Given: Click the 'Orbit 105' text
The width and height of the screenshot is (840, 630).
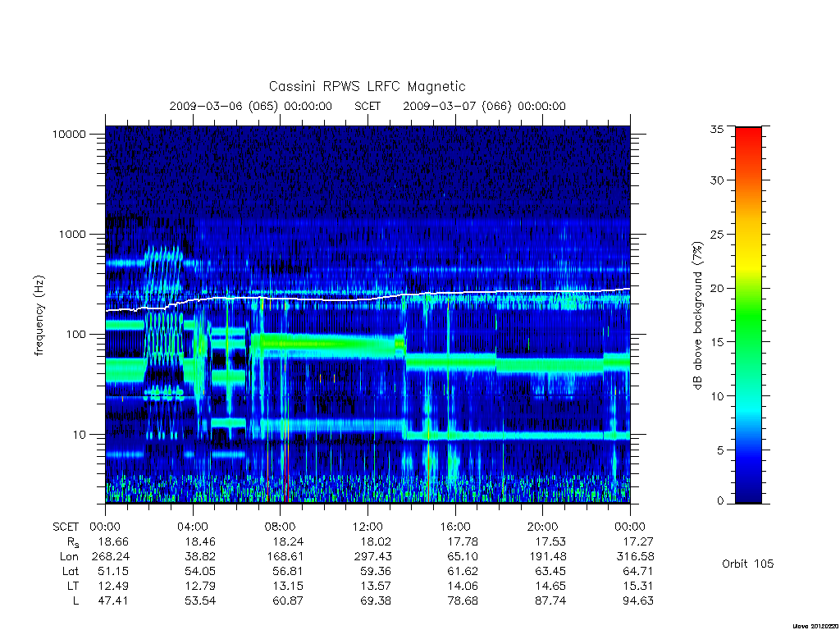Looking at the screenshot, I should [x=748, y=564].
